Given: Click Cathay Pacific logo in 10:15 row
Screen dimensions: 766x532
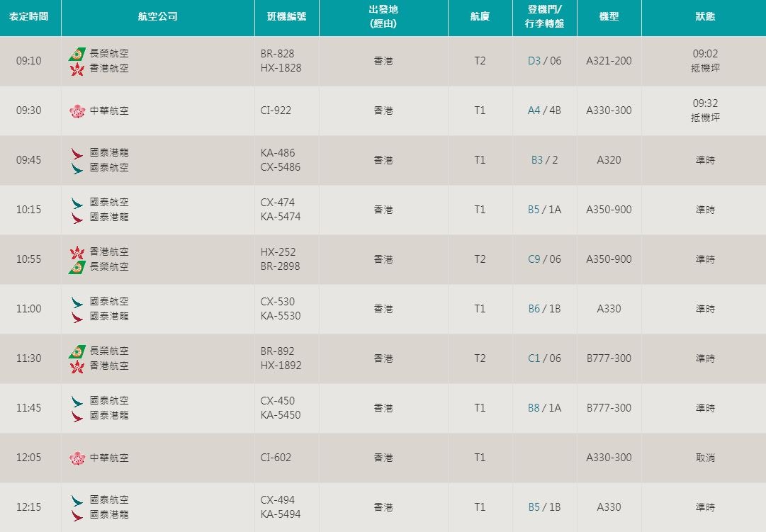Looking at the screenshot, I should click(x=77, y=203).
